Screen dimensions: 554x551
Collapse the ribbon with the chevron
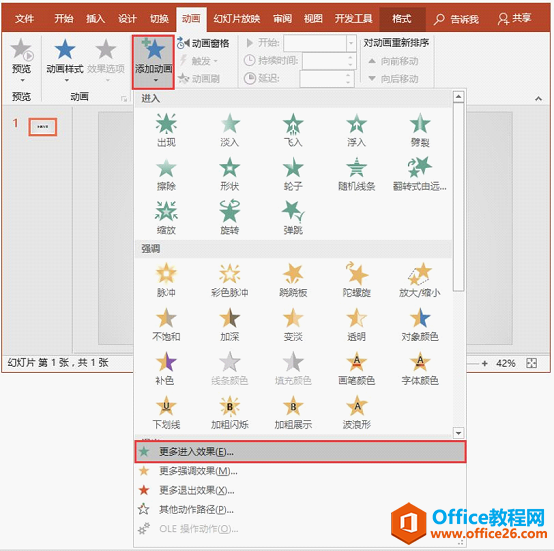538,99
